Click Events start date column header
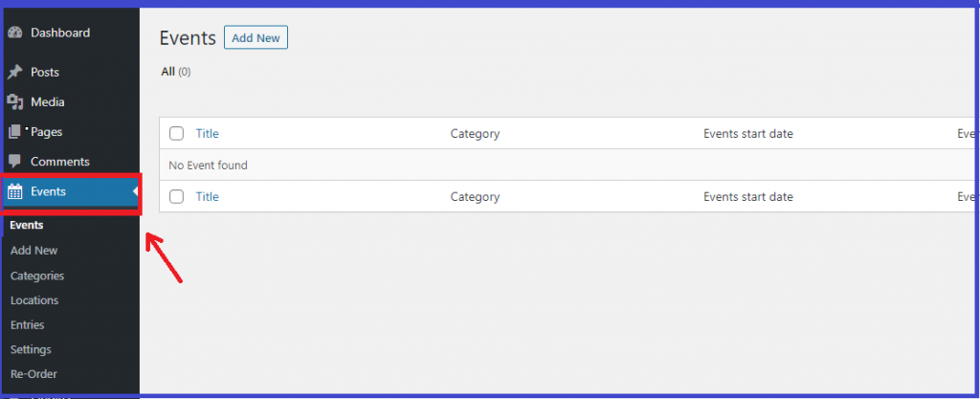The image size is (980, 399). [x=748, y=134]
